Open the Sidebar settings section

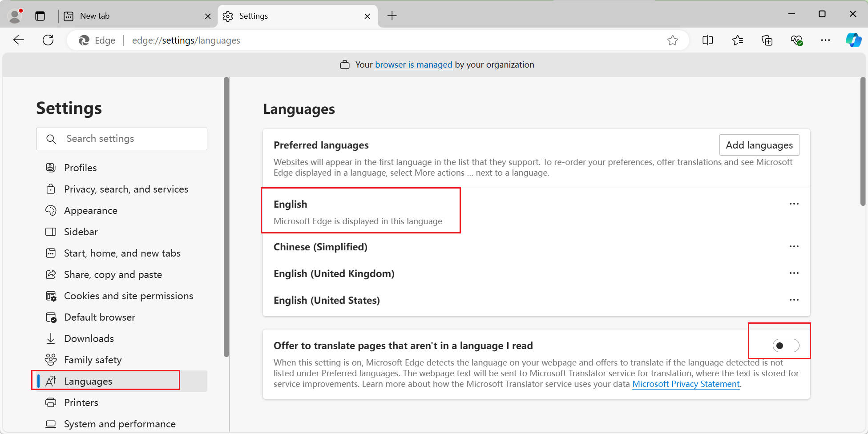[x=121, y=232]
